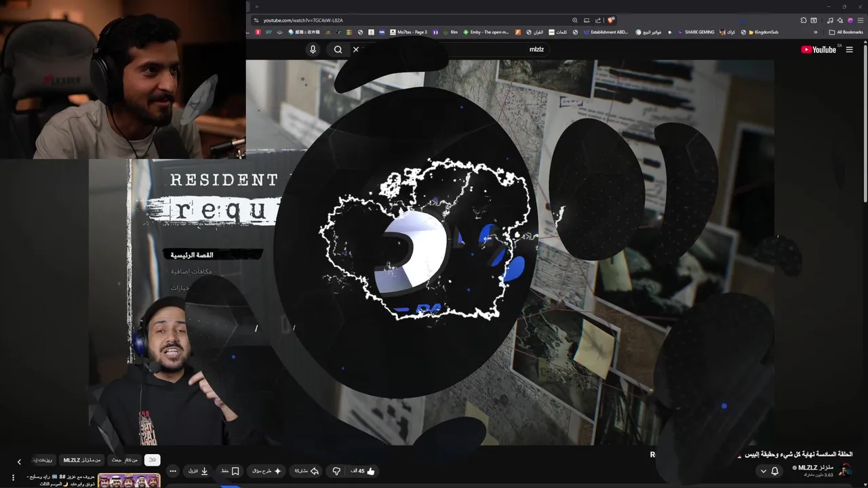Click the bookmark save حفظ button
The height and width of the screenshot is (488, 868).
click(230, 471)
